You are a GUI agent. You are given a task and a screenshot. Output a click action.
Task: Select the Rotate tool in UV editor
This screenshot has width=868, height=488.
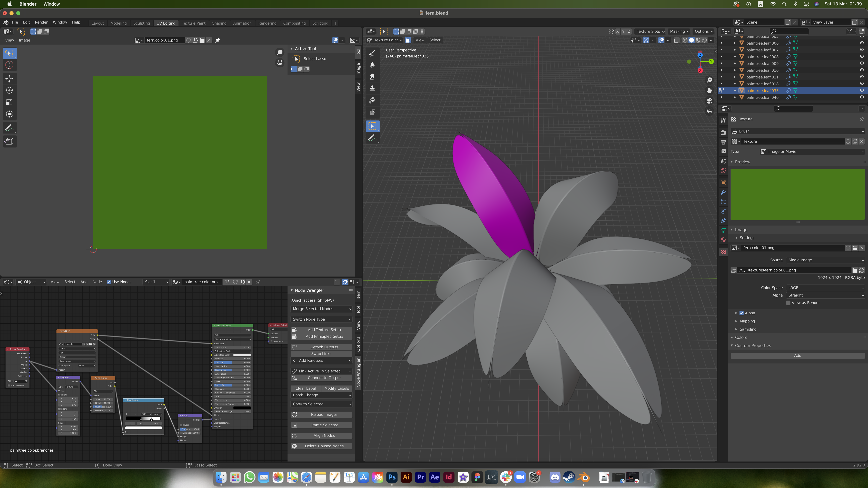coord(9,90)
